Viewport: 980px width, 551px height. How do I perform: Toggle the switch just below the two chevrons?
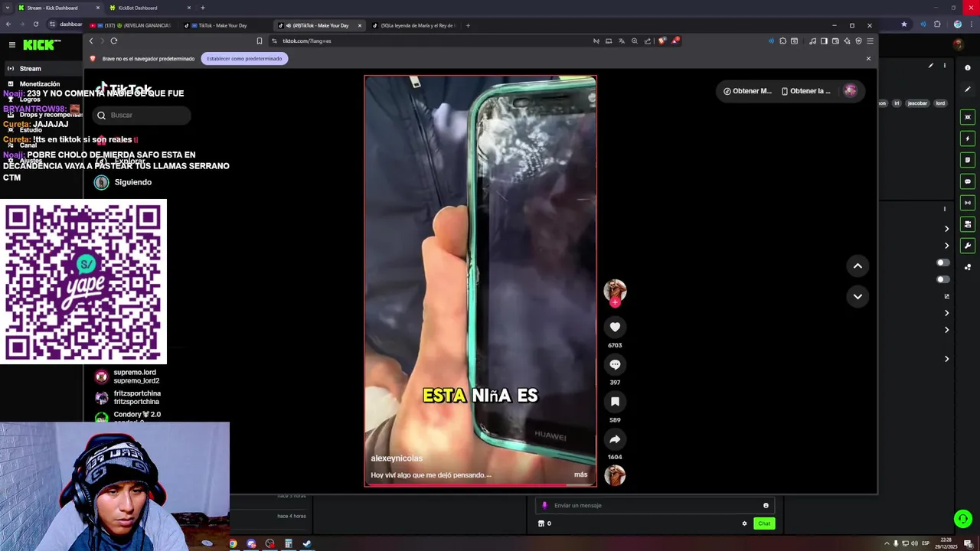943,262
